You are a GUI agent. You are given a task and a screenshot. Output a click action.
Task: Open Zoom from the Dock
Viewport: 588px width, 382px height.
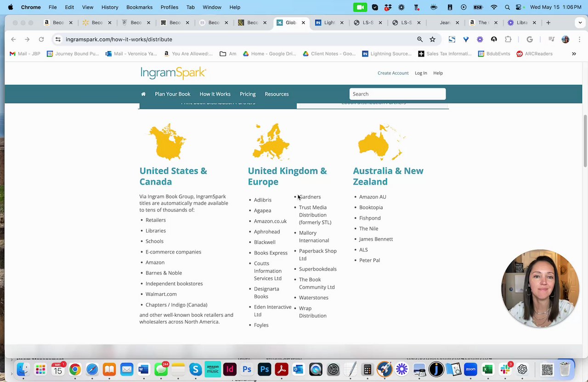point(470,369)
